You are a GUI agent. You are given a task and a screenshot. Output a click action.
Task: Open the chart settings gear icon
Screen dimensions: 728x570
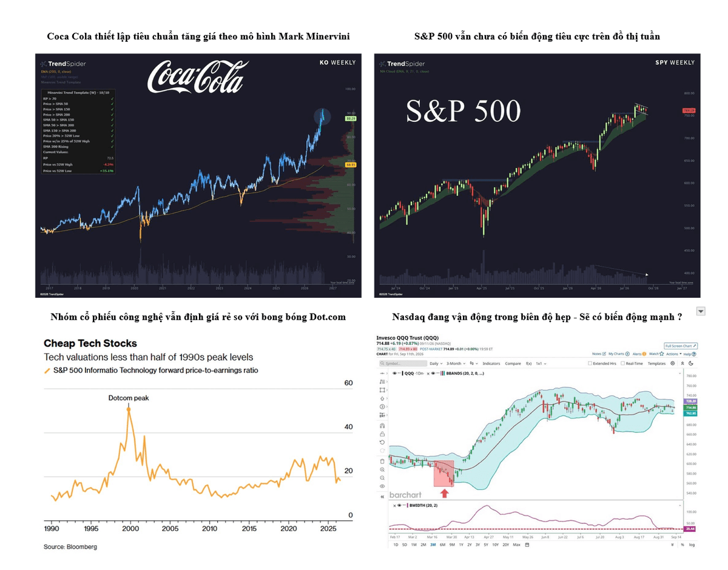(x=673, y=363)
